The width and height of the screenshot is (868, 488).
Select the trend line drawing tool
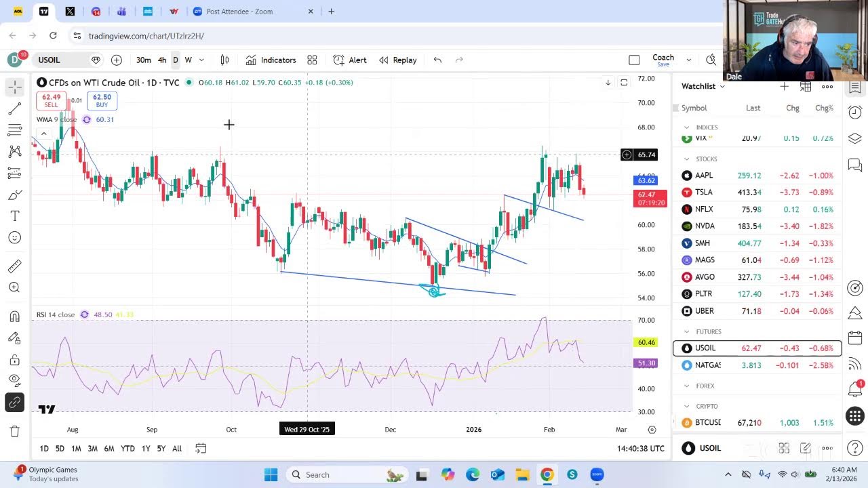14,108
